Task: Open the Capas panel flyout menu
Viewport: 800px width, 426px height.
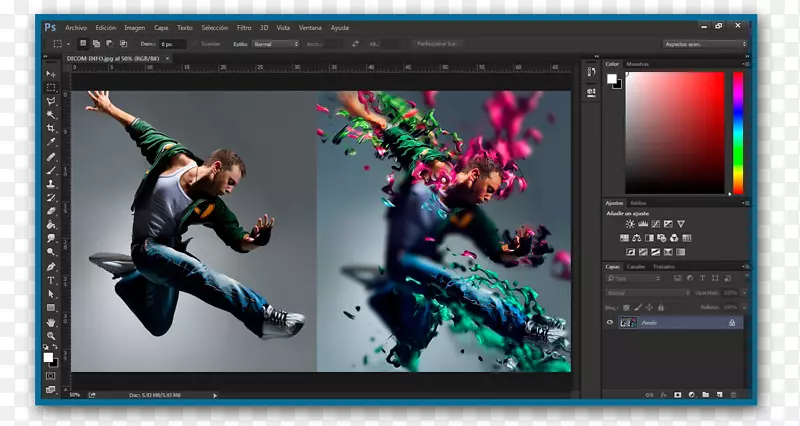Action: click(746, 267)
